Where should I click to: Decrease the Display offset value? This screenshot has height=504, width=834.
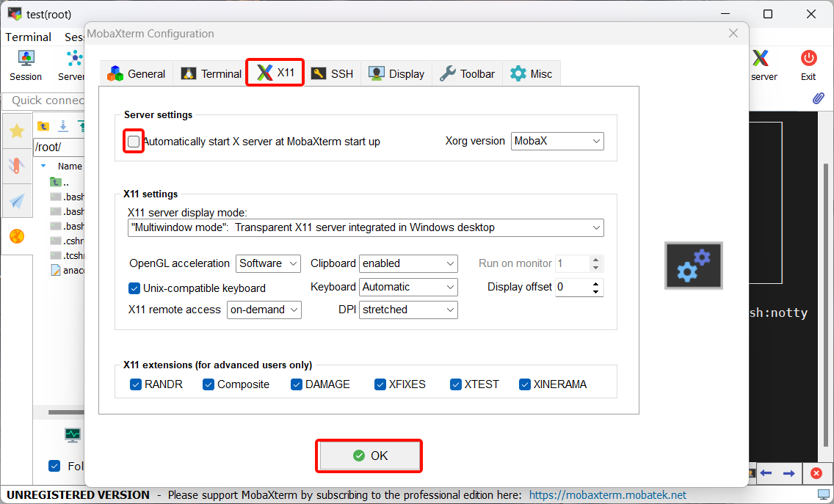pos(595,292)
